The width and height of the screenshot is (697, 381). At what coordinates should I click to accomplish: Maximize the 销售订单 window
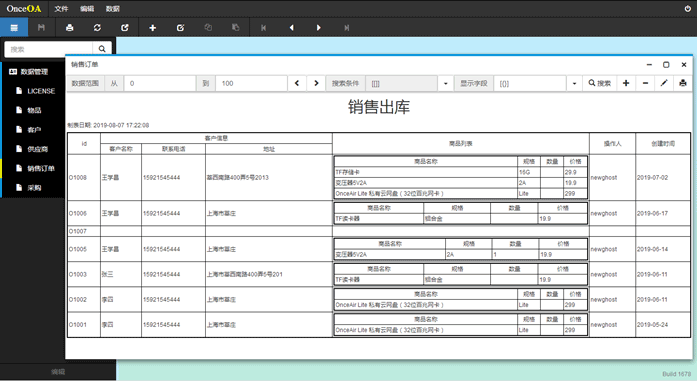tap(666, 64)
